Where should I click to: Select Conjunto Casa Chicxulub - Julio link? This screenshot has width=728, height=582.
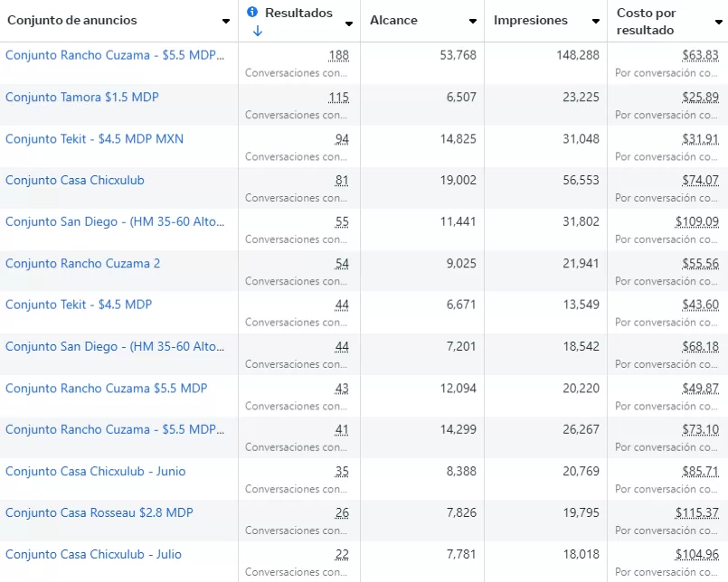[93, 554]
